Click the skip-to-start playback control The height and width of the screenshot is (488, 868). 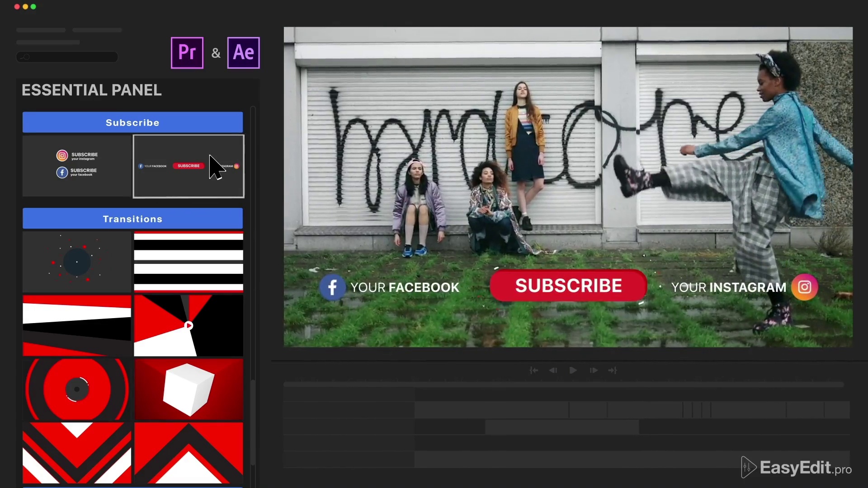(533, 370)
